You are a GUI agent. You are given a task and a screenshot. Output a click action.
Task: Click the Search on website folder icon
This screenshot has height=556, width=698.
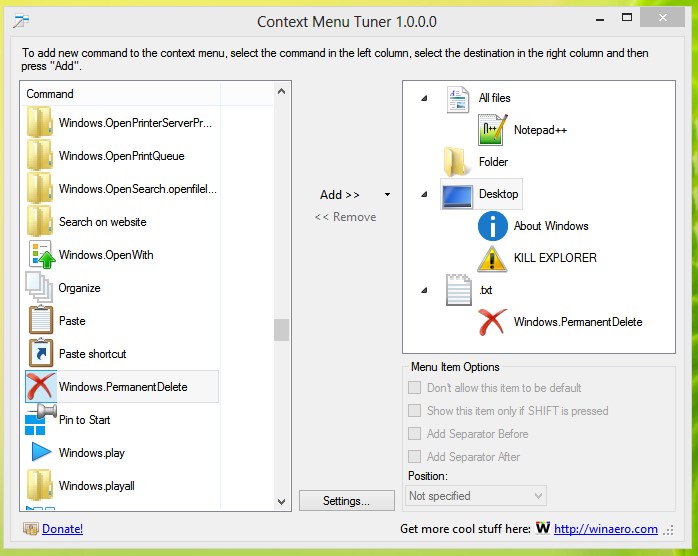(x=40, y=221)
